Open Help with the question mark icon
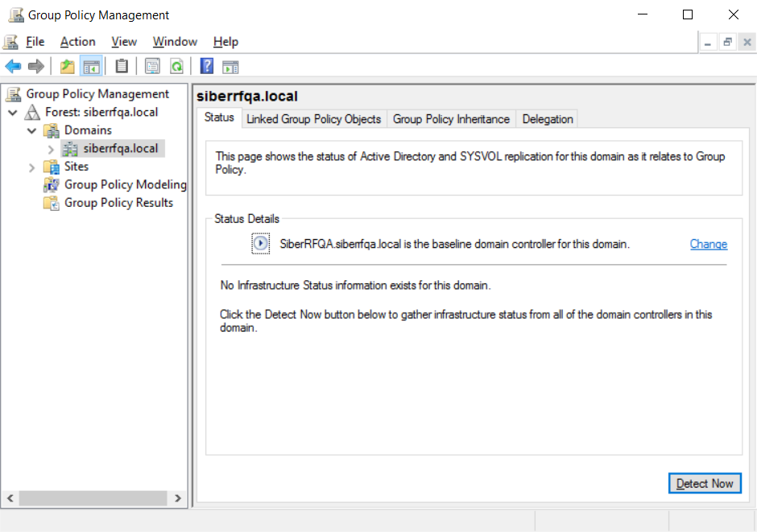Screen dimensions: 757x532 click(x=207, y=67)
